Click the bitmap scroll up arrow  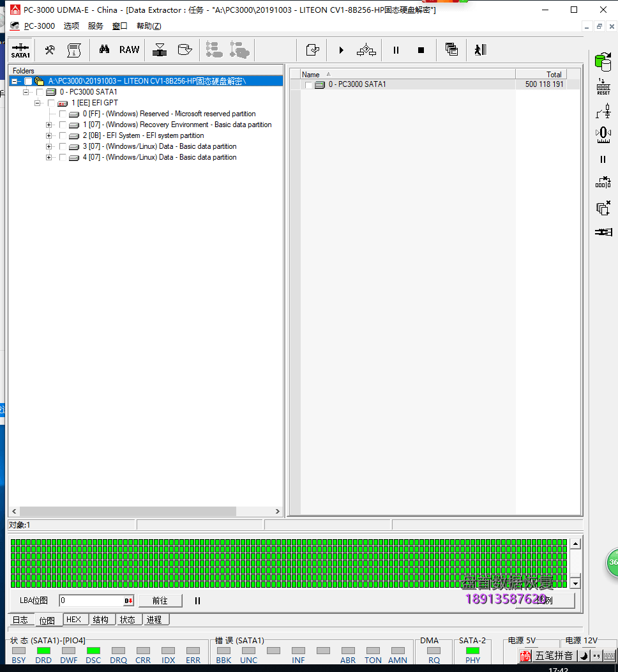[x=576, y=544]
